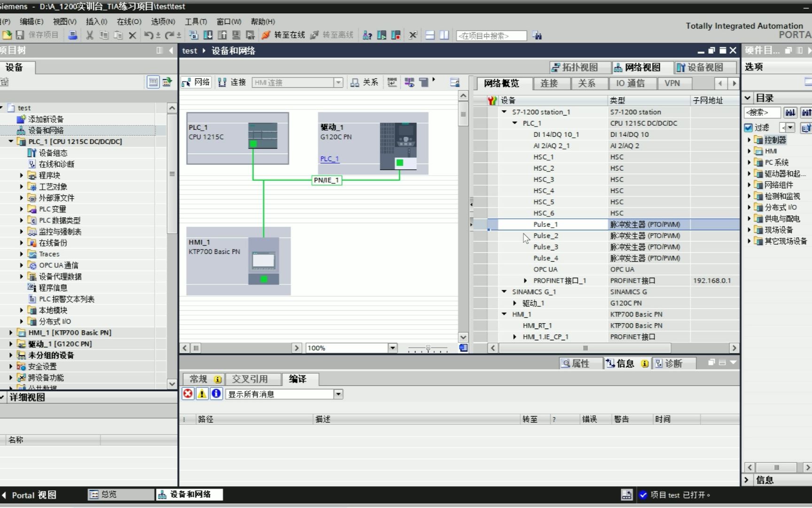This screenshot has height=508, width=812.
Task: Click the PN/IE_1 network label
Action: pos(327,180)
